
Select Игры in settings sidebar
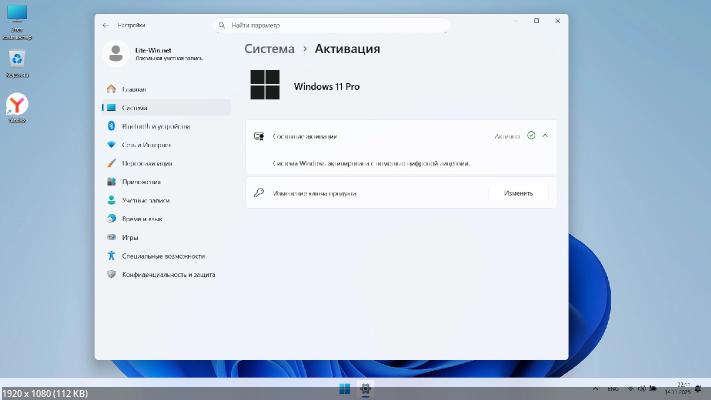pos(130,237)
